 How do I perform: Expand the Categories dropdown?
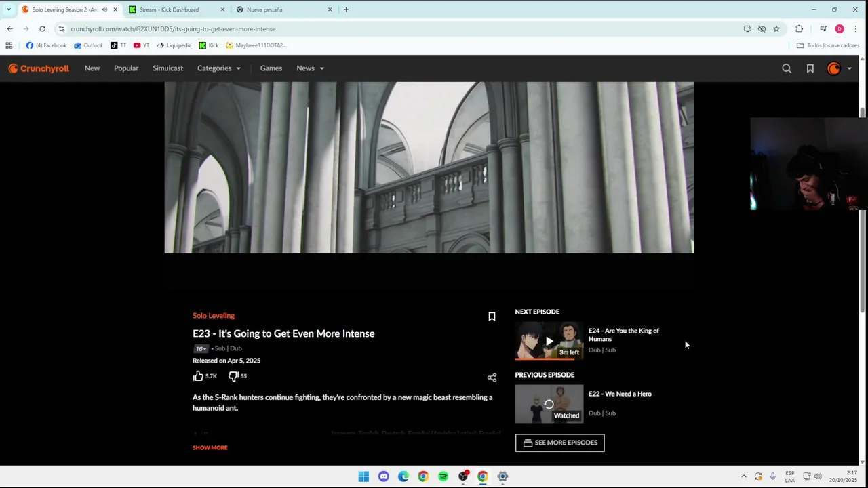(x=219, y=68)
